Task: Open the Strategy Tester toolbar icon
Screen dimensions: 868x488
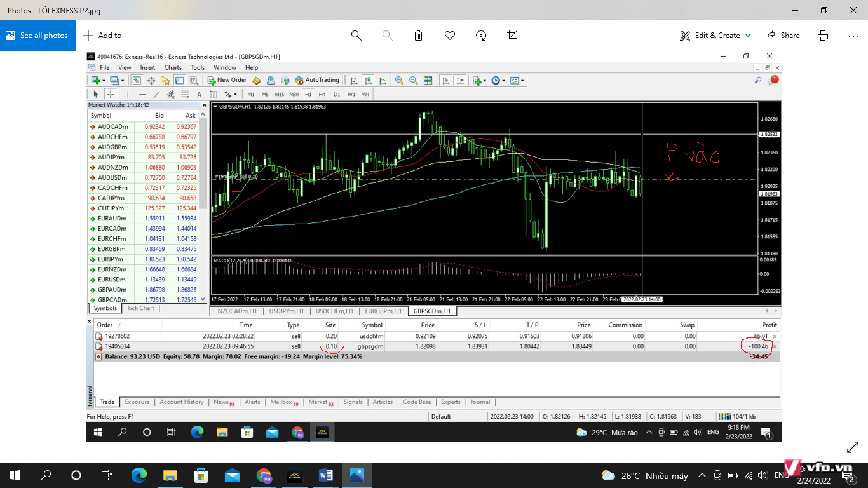Action: point(194,81)
